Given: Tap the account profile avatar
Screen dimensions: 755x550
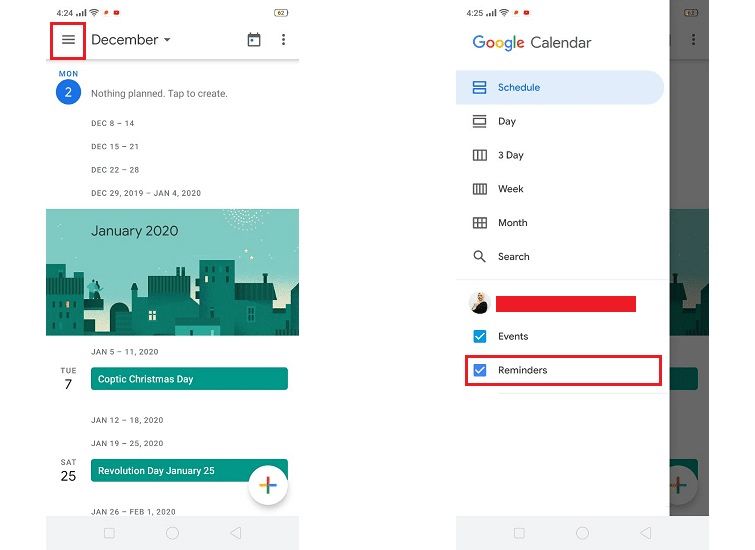Looking at the screenshot, I should [479, 303].
